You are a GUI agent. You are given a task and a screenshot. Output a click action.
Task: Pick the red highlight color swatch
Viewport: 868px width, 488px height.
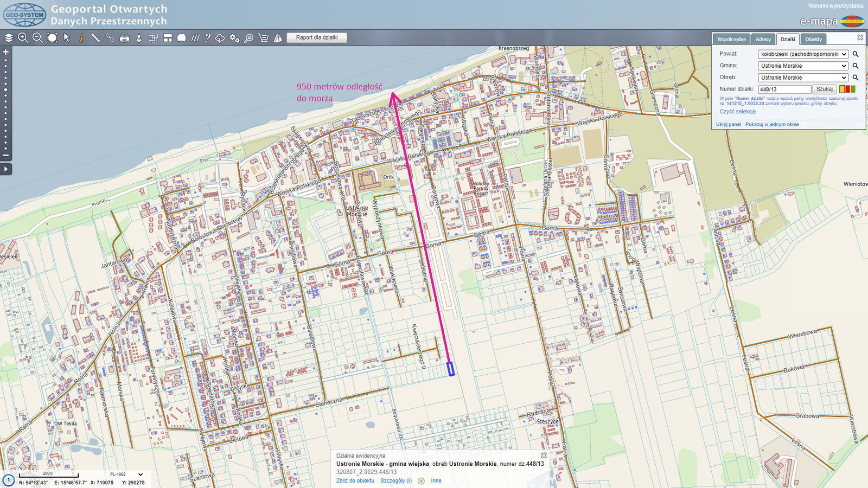848,89
